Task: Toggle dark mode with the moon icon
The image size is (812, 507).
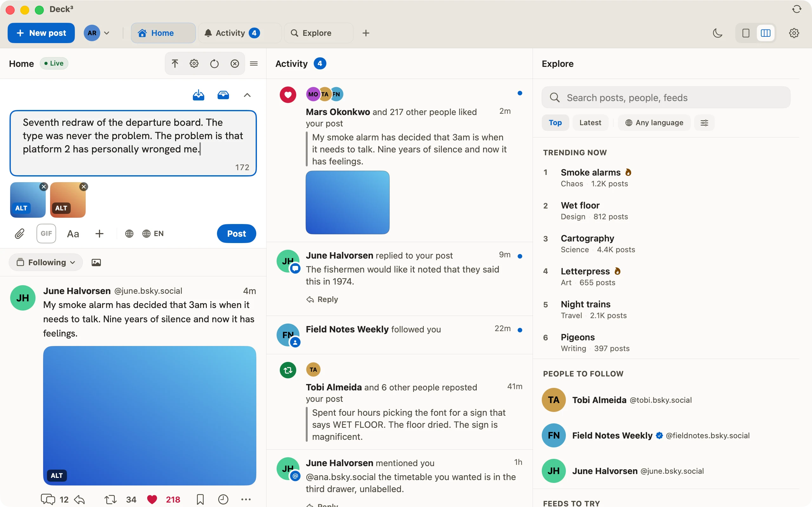Action: click(x=717, y=33)
